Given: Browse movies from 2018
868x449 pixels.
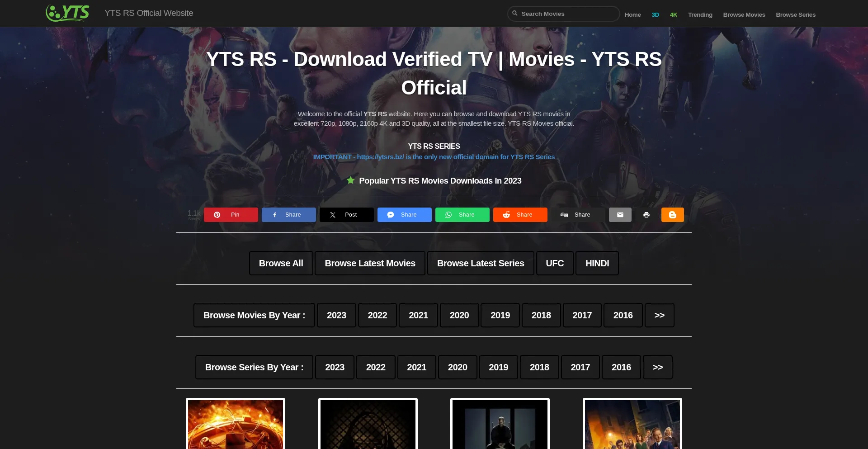Looking at the screenshot, I should pyautogui.click(x=541, y=315).
